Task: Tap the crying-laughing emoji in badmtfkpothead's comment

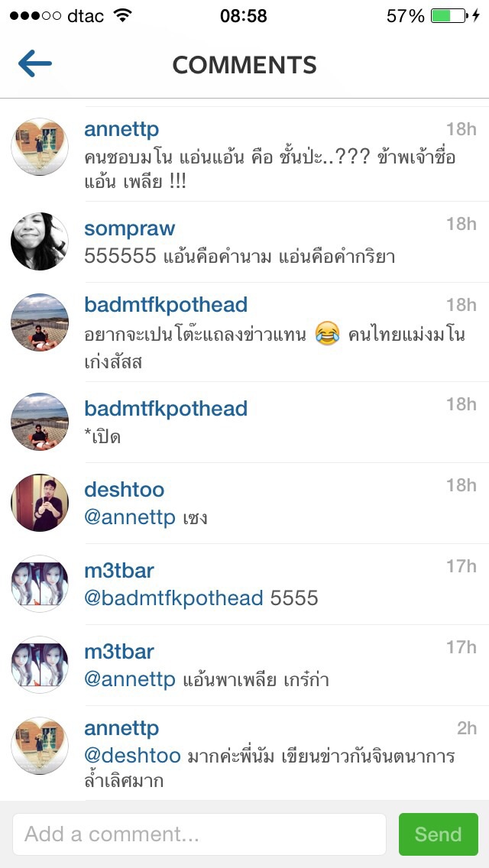Action: (x=327, y=335)
